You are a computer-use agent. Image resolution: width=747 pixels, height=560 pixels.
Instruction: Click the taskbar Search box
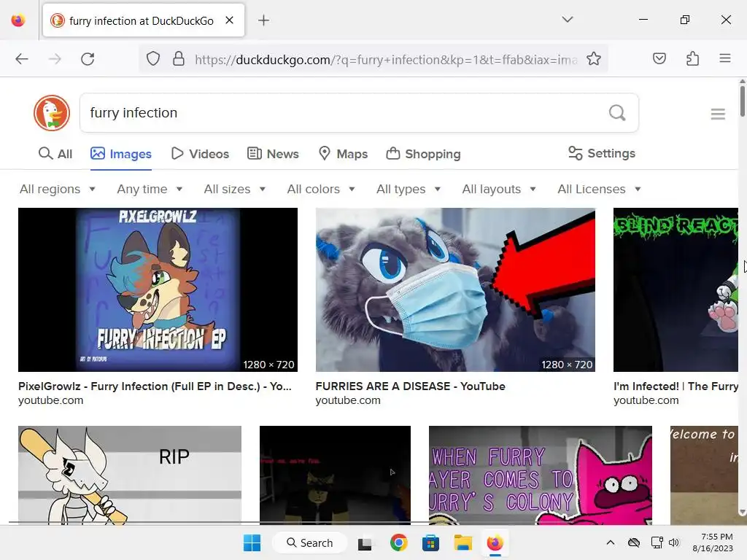309,542
